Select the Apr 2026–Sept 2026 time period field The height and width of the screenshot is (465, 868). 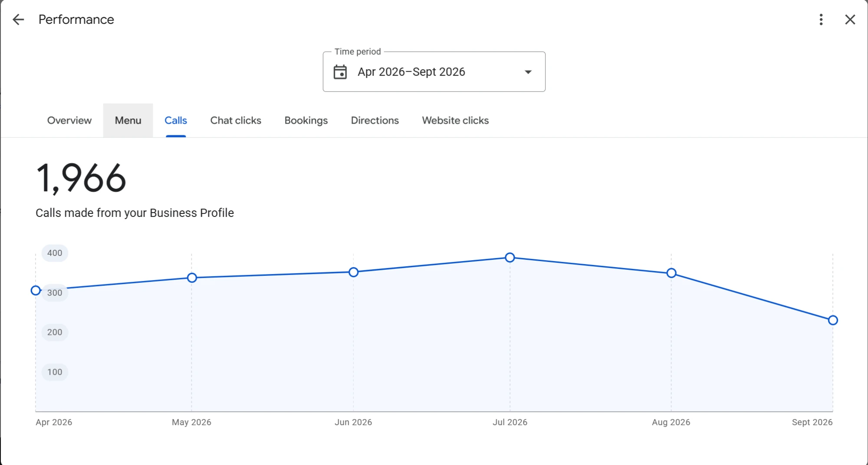point(434,72)
